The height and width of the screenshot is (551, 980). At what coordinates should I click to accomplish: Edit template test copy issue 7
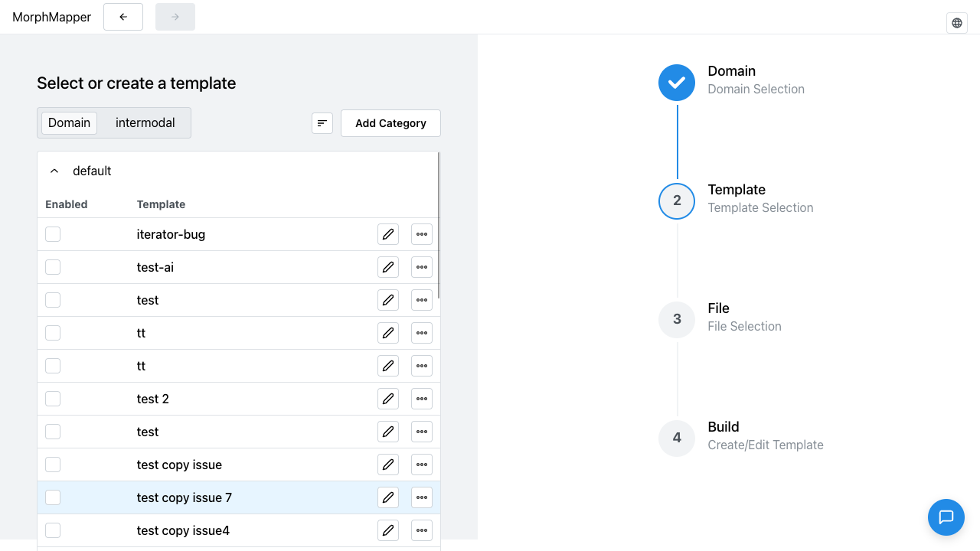(x=388, y=497)
